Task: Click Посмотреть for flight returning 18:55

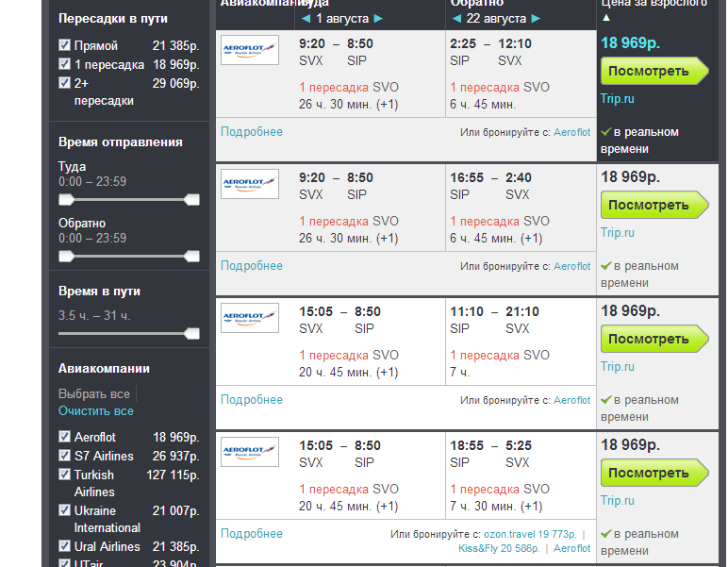Action: pos(654,473)
